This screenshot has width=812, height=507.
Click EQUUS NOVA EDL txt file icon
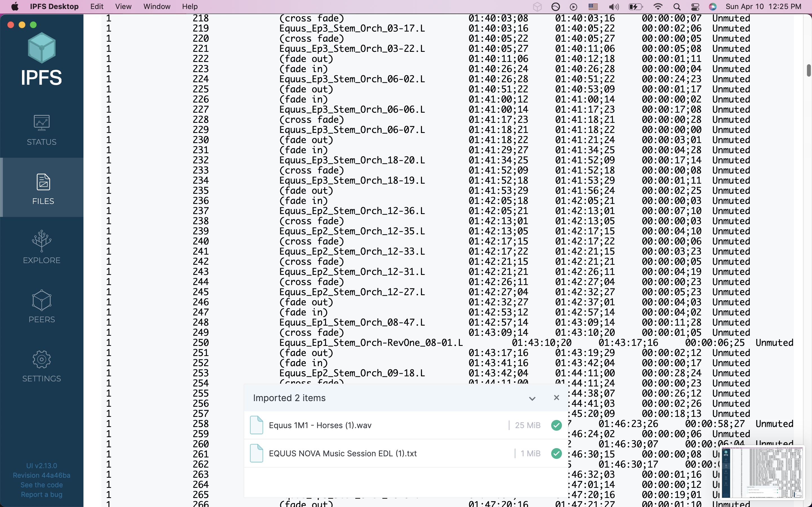[x=257, y=453]
